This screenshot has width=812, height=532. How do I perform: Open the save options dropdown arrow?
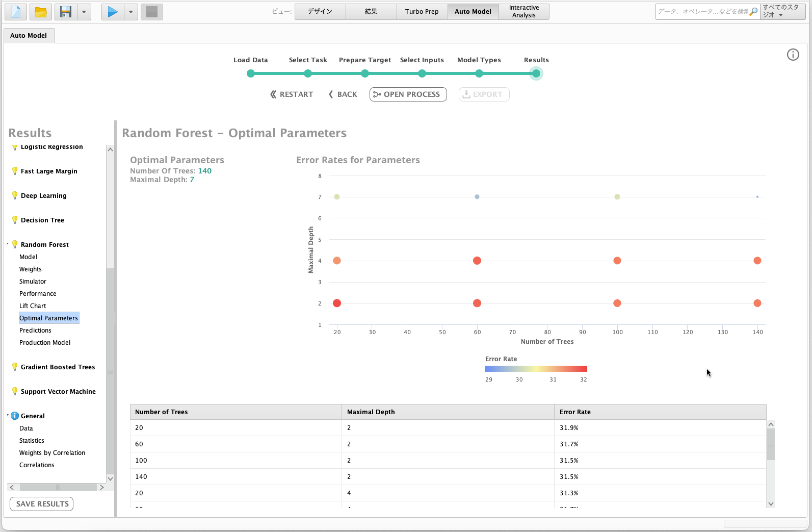click(x=84, y=12)
